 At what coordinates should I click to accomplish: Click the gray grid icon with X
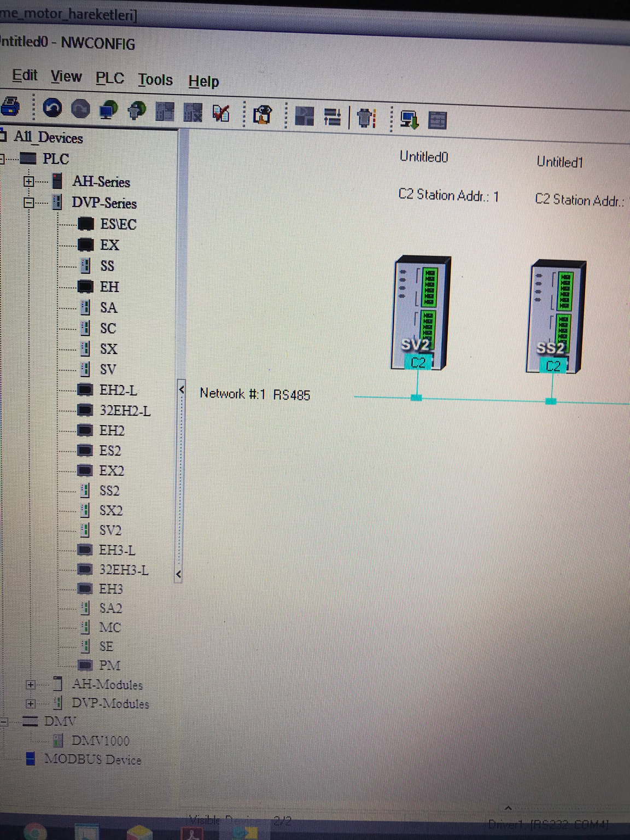click(192, 113)
